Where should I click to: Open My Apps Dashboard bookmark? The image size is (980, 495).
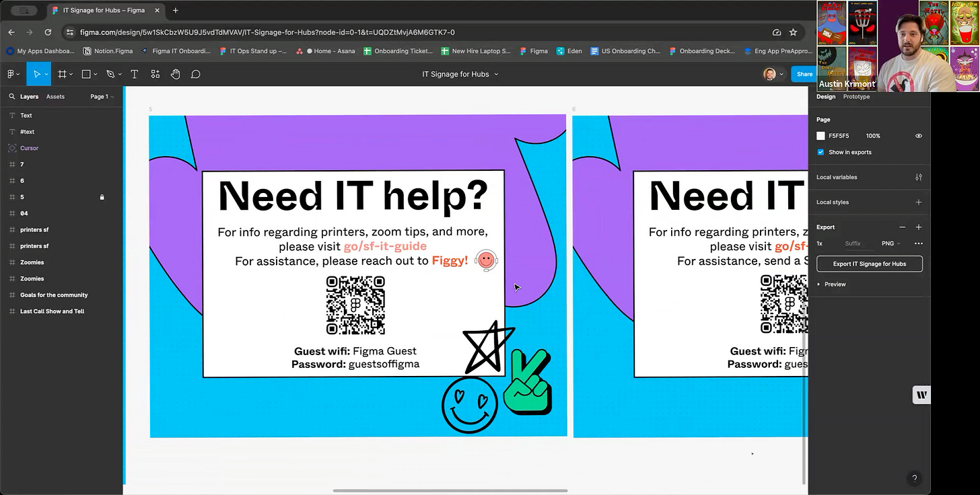point(41,51)
